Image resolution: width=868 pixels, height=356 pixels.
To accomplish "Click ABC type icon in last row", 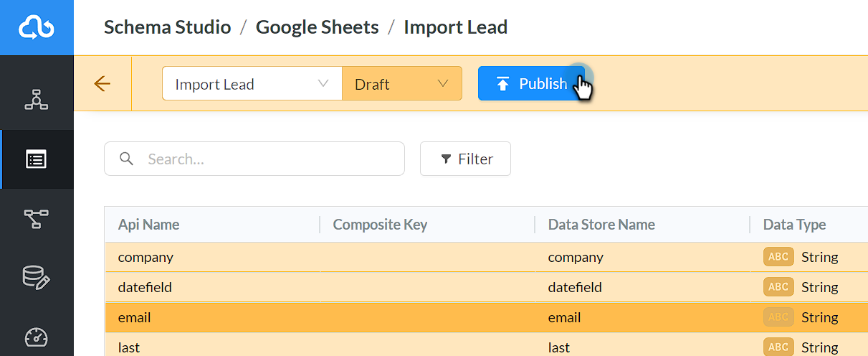I will click(x=778, y=347).
